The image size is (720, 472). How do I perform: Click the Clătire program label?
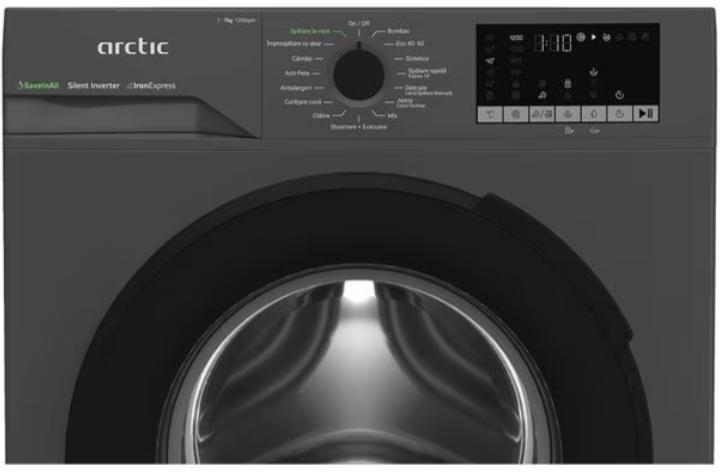point(321,116)
